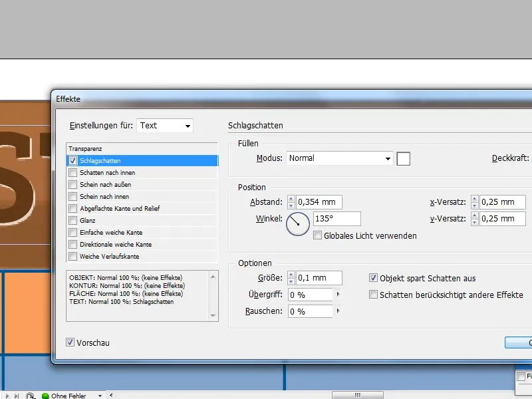Open the Einstellungen für Text dropdown
The width and height of the screenshot is (532, 399).
(x=165, y=126)
